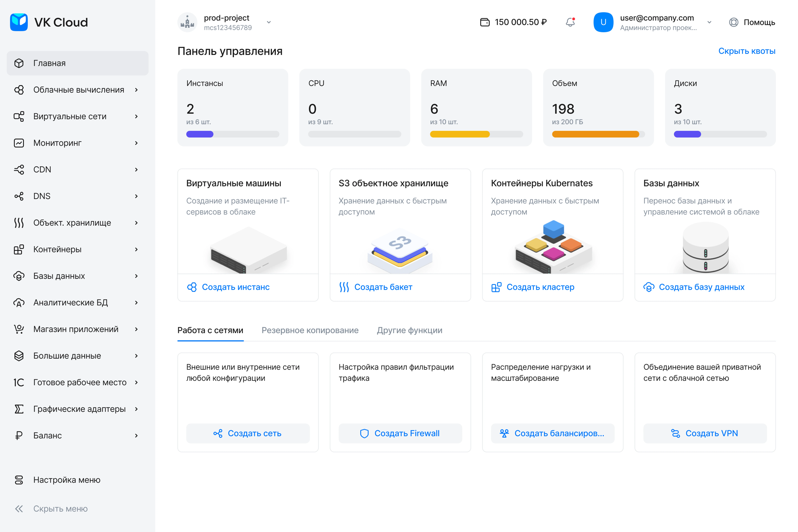The height and width of the screenshot is (532, 798).
Task: Select the Большие данные icon
Action: [19, 356]
